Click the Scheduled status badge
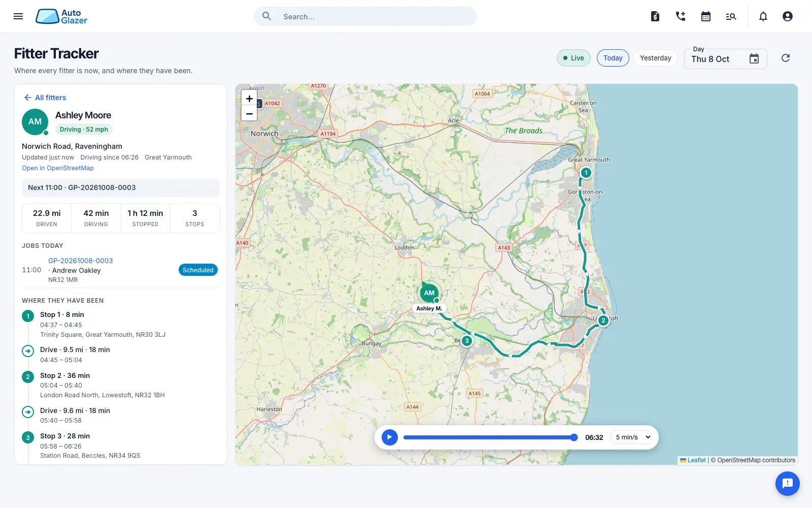 198,270
